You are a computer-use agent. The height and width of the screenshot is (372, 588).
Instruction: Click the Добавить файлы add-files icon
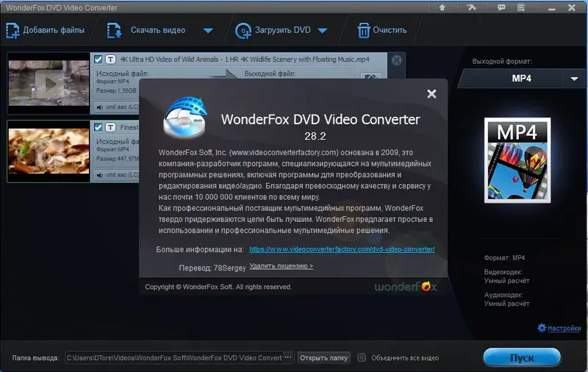(x=12, y=30)
